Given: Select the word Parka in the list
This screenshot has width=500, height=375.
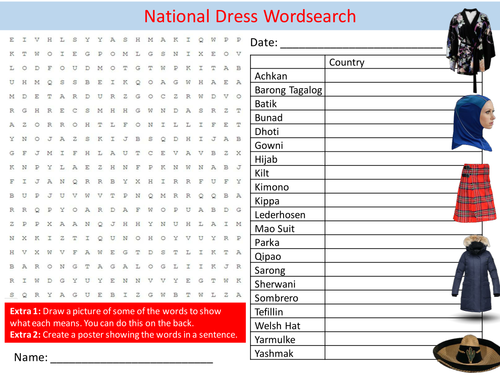Looking at the screenshot, I should (x=267, y=242).
